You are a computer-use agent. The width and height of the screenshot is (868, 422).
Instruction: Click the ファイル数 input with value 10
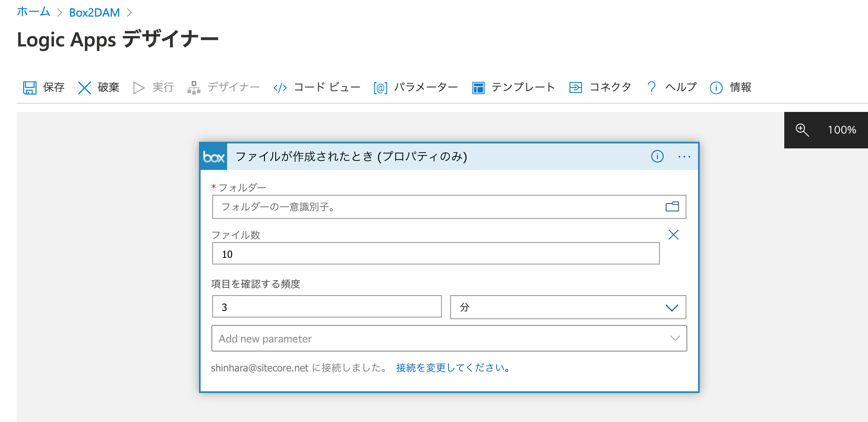tap(436, 254)
